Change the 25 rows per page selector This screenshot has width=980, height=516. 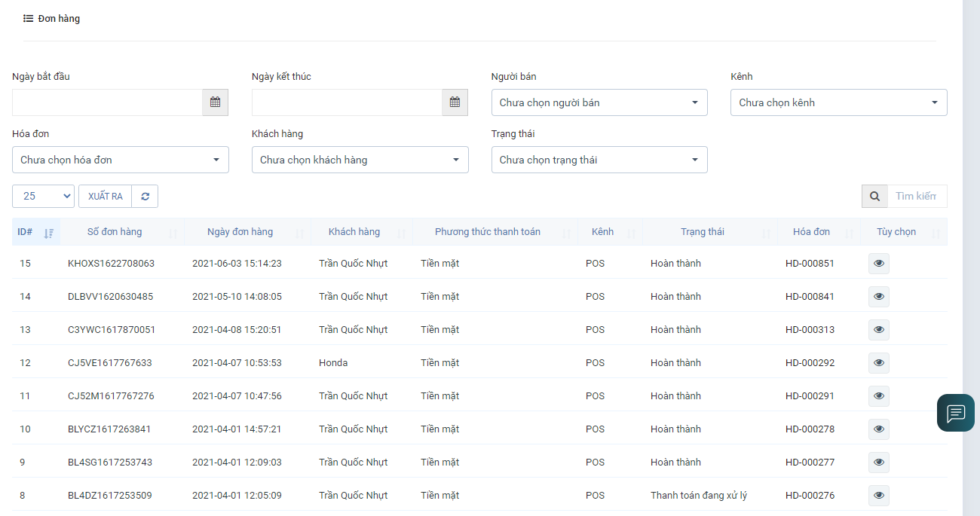click(43, 197)
